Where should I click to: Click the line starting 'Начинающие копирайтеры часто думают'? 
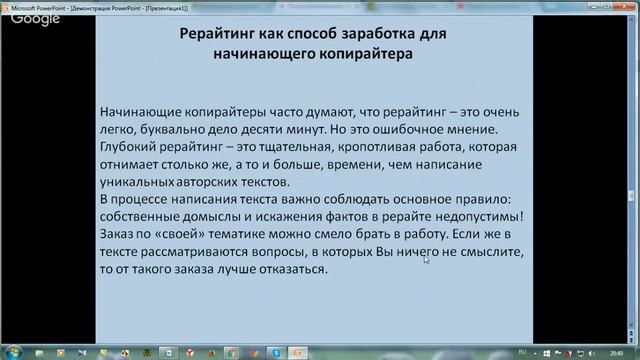(x=309, y=112)
